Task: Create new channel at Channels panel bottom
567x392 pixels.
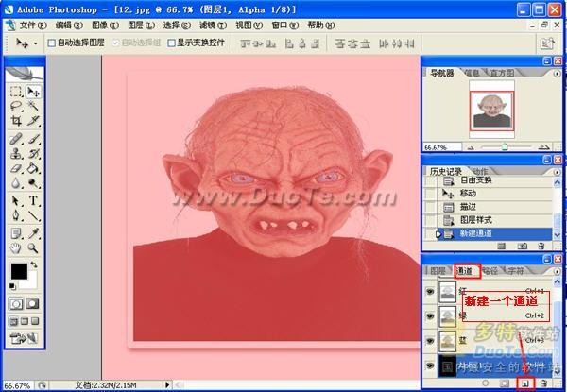Action: pyautogui.click(x=525, y=383)
